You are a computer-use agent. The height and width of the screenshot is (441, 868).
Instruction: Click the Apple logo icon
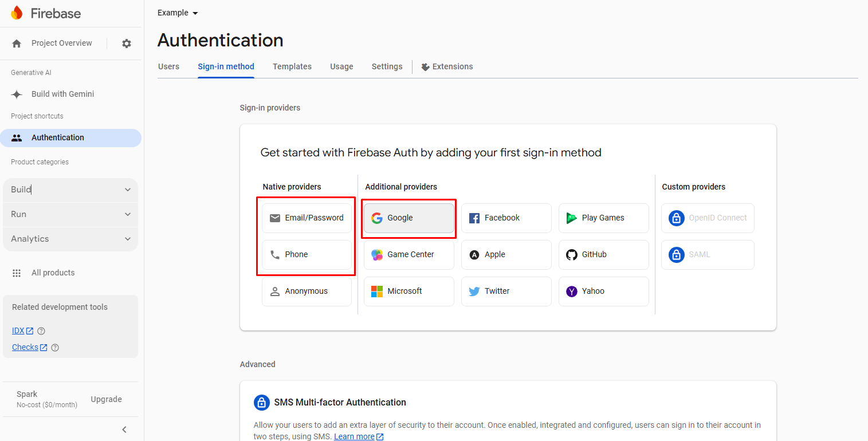(474, 255)
